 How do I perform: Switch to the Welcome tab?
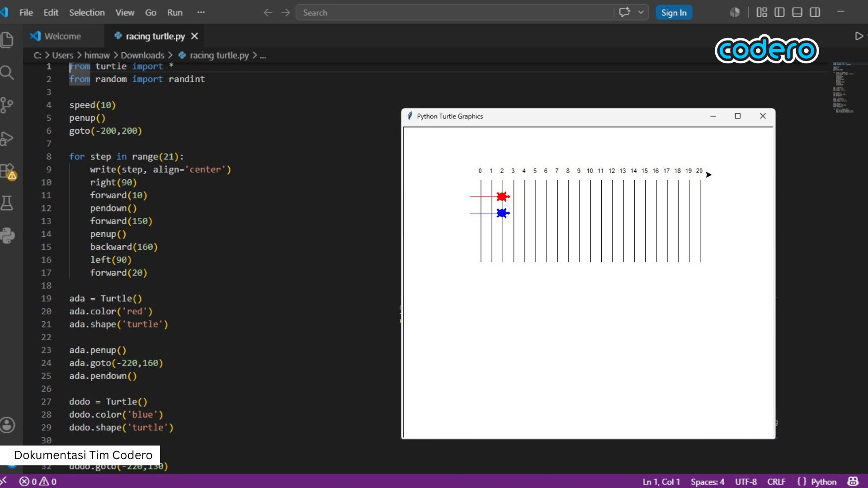point(63,36)
